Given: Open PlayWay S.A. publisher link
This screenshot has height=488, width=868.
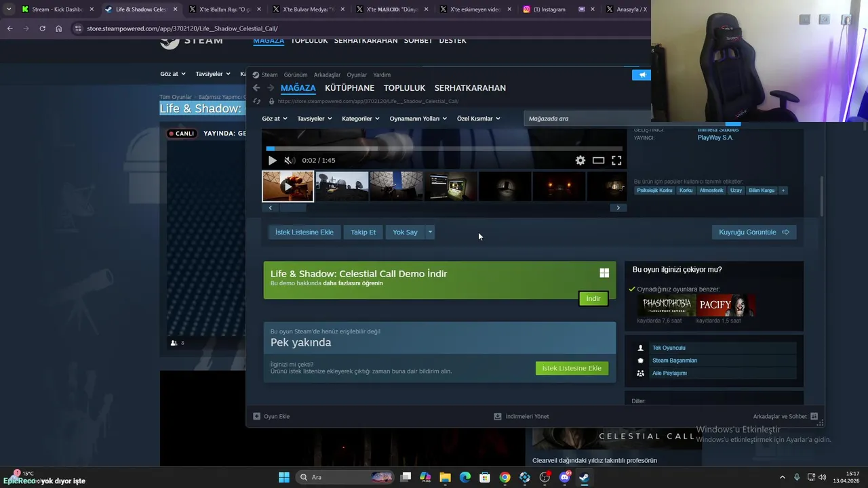Looking at the screenshot, I should pyautogui.click(x=715, y=138).
